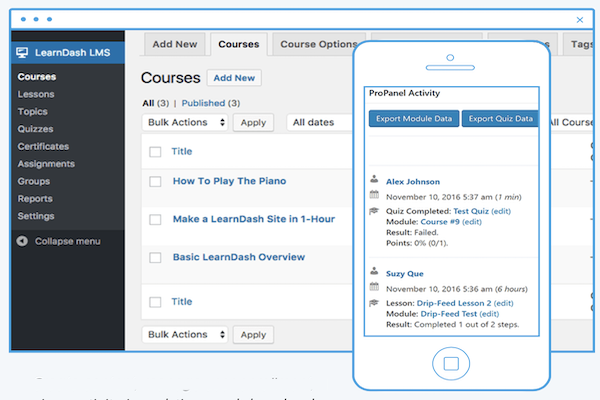Click the Collapse menu arrow icon

pyautogui.click(x=22, y=241)
